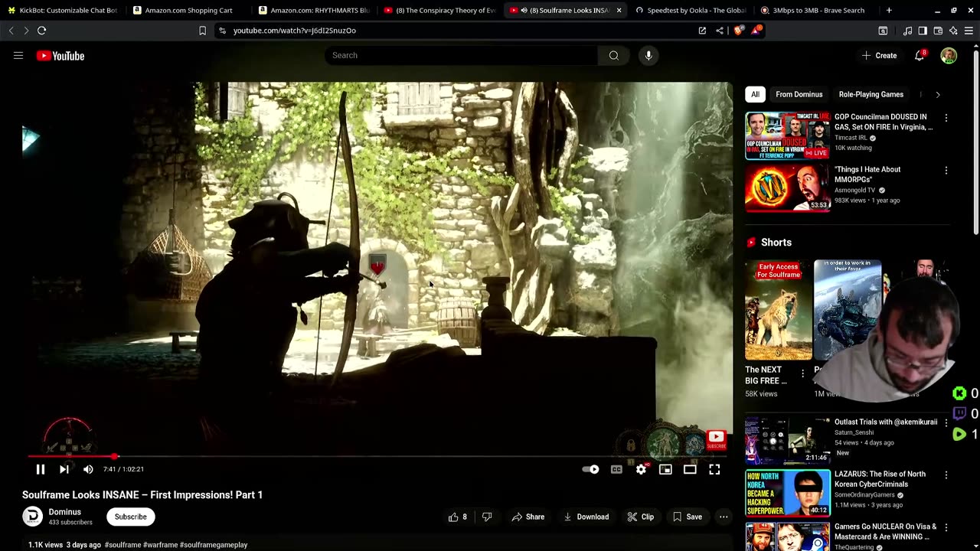This screenshot has width=980, height=551.
Task: Open the Outlast Trials video thumbnail
Action: [x=787, y=441]
